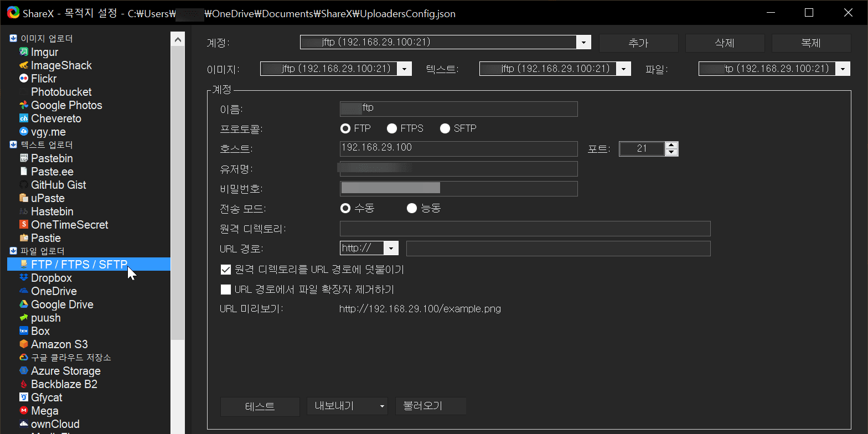Select the Mega icon

click(x=24, y=411)
